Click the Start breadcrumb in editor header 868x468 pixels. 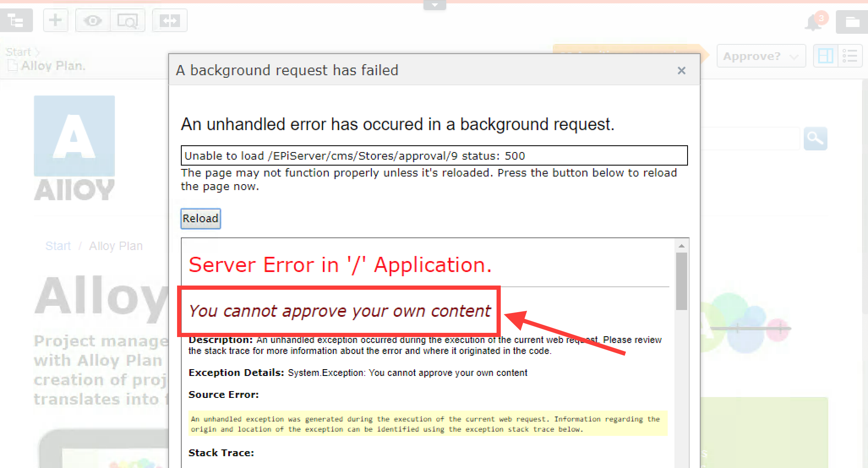coord(19,52)
